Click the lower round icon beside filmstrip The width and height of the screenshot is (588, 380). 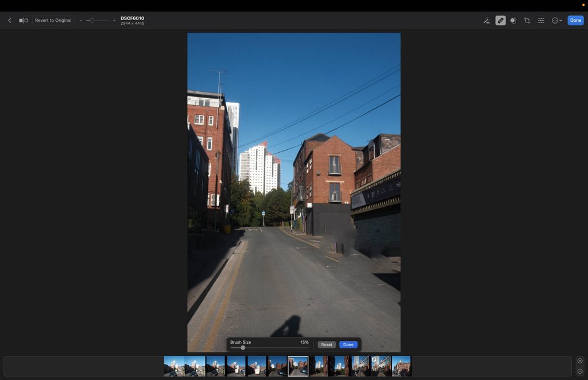tap(580, 371)
